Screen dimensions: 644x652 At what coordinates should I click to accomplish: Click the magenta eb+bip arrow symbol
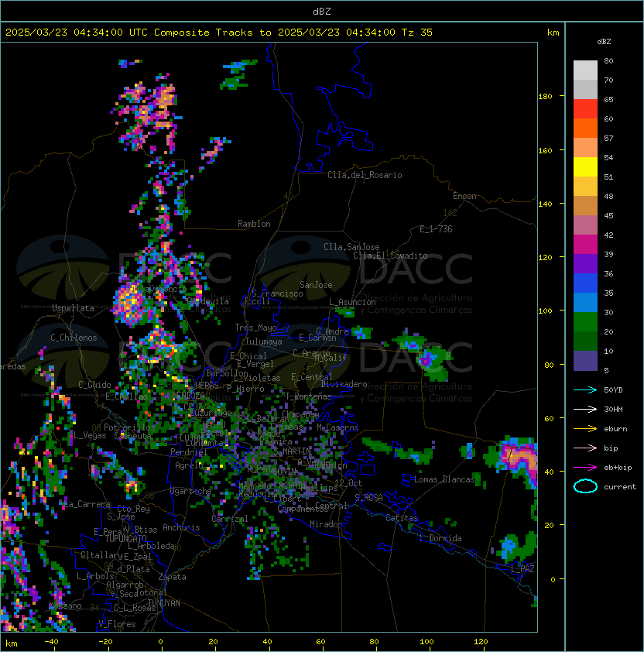pos(585,468)
